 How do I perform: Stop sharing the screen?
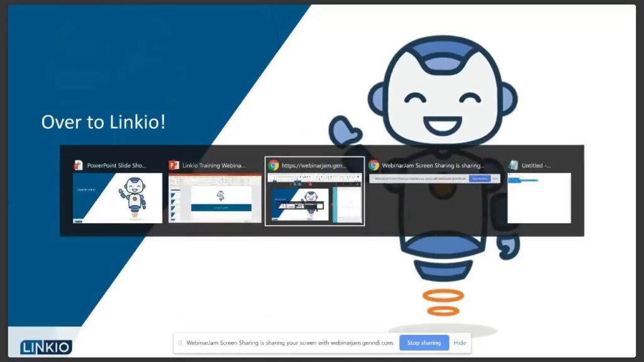(x=424, y=343)
